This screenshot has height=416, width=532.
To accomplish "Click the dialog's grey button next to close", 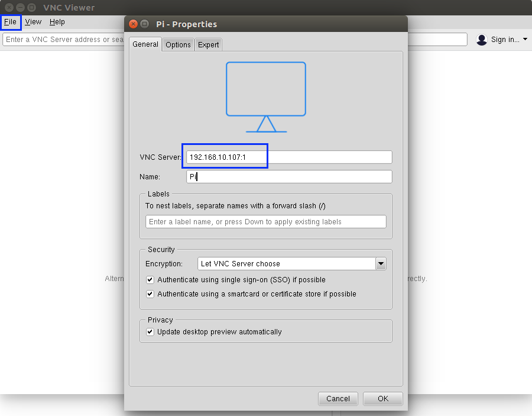I will [x=145, y=24].
